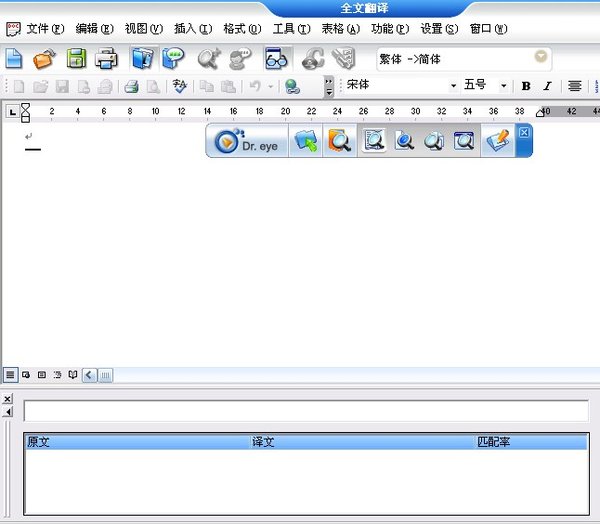The height and width of the screenshot is (524, 600).
Task: Click the large printer icon
Action: tap(106, 59)
